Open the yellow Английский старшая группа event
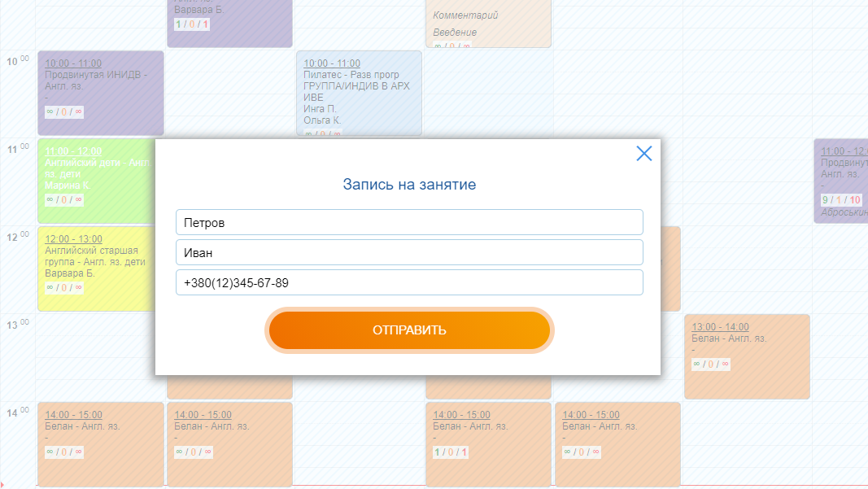This screenshot has height=489, width=868. click(x=96, y=269)
